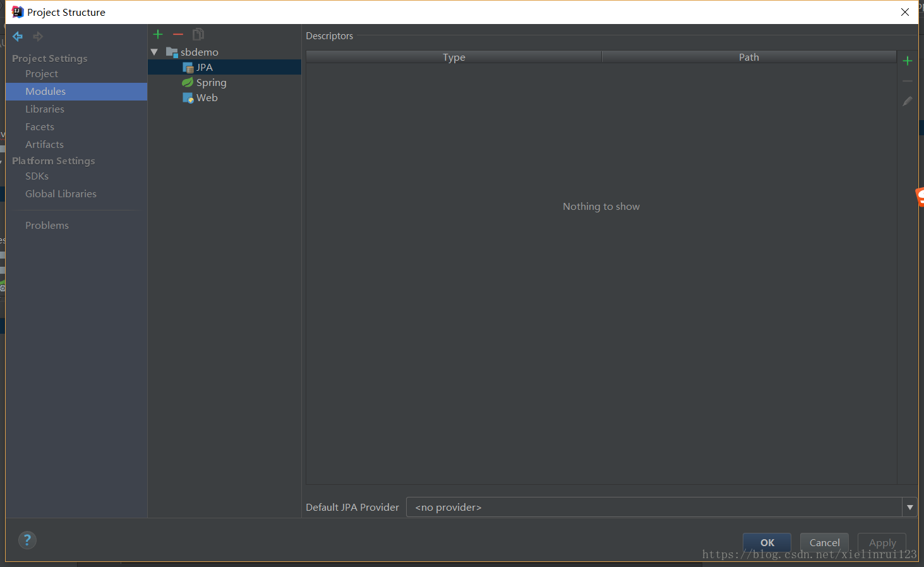The image size is (924, 567).
Task: Add a descriptor using green plus
Action: 908,61
